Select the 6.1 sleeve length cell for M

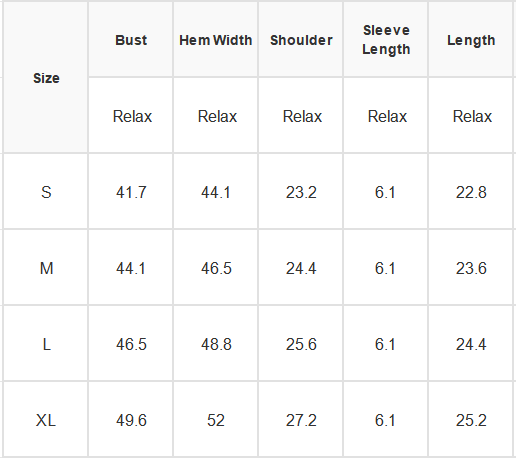386,268
